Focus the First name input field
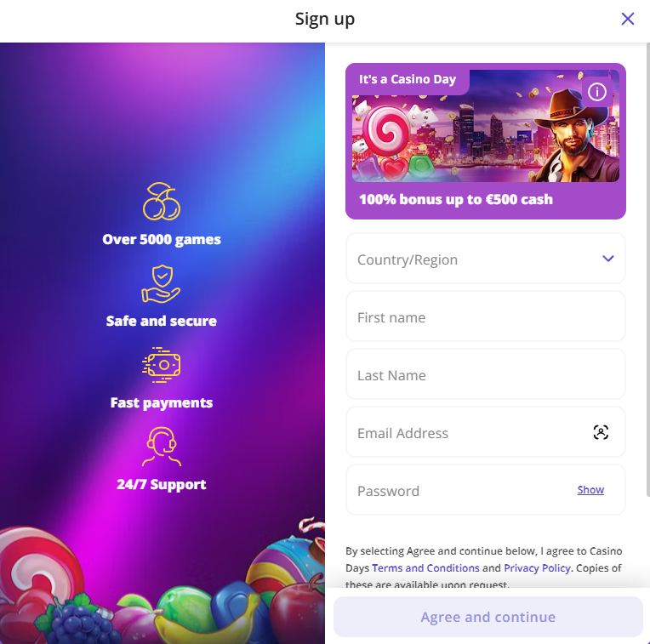650x644 pixels. [486, 316]
